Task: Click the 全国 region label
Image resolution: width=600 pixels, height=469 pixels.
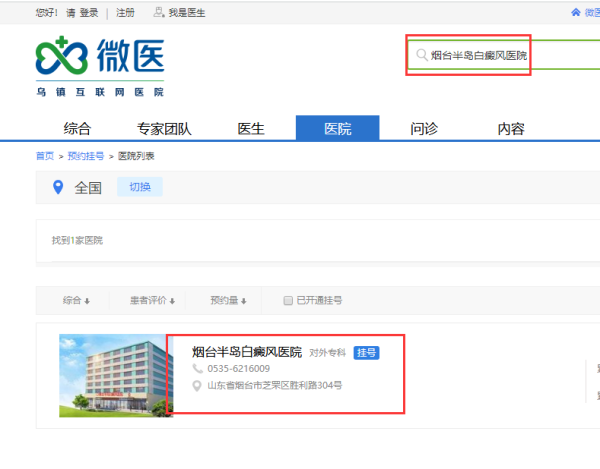Action: pyautogui.click(x=88, y=188)
